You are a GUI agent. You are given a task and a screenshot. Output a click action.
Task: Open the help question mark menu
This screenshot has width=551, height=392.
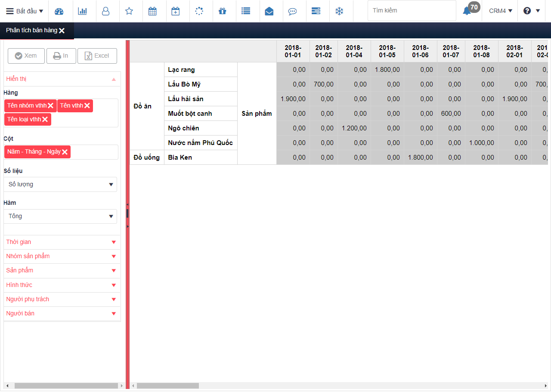(x=531, y=11)
